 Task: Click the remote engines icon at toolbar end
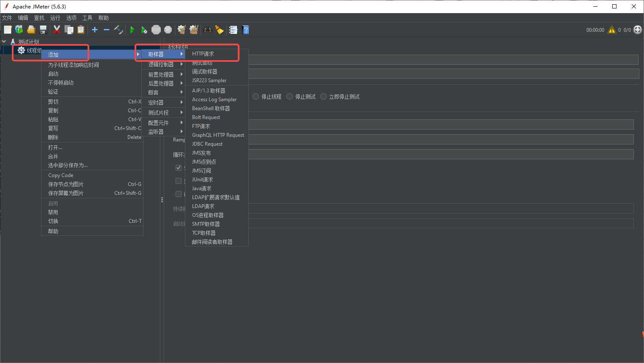point(638,30)
